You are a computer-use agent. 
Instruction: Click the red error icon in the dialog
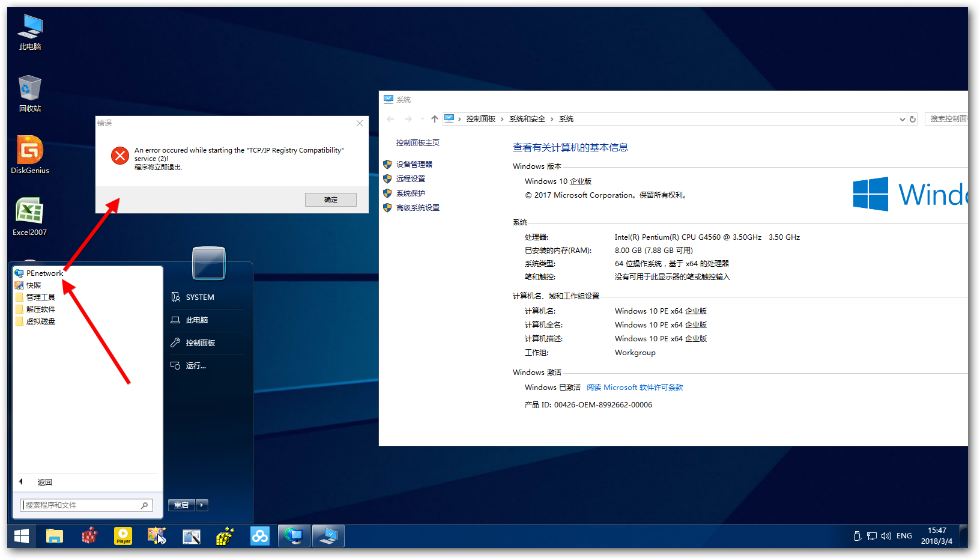click(x=120, y=156)
